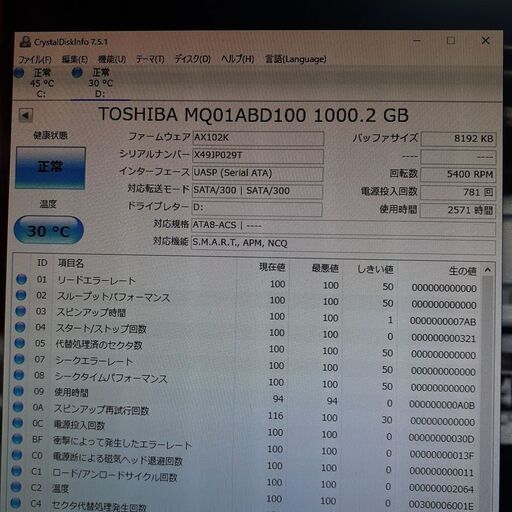The height and width of the screenshot is (512, 512).
Task: Click status icon of row C2 温度
Action: (16, 487)
